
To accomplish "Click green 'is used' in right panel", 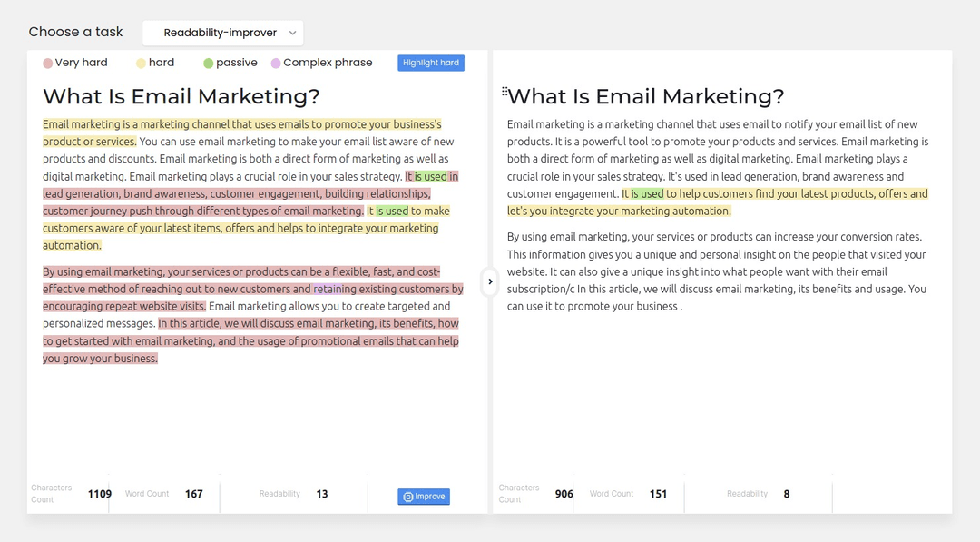I will point(647,193).
